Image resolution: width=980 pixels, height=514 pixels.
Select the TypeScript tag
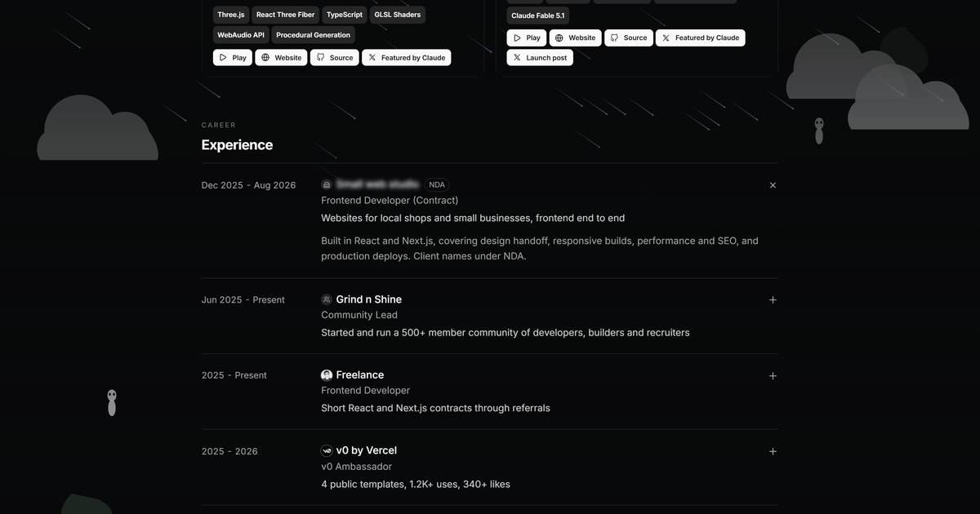click(x=345, y=15)
